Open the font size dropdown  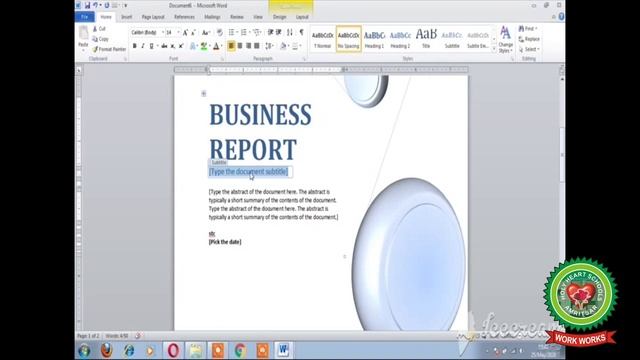coord(178,32)
